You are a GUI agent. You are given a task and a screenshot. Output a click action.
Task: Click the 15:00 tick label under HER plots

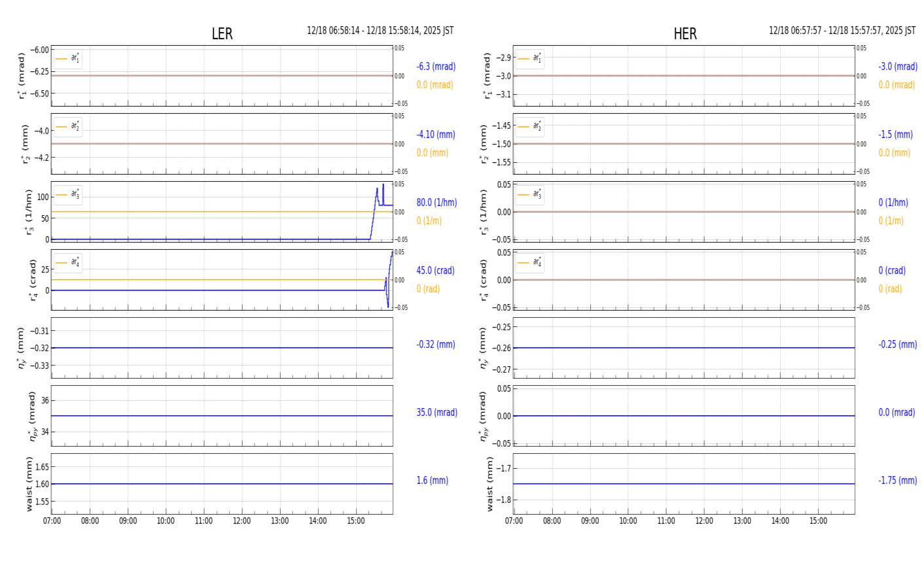818,521
